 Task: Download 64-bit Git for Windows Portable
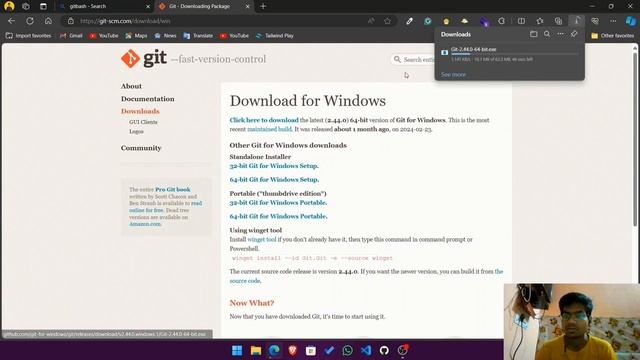click(278, 216)
